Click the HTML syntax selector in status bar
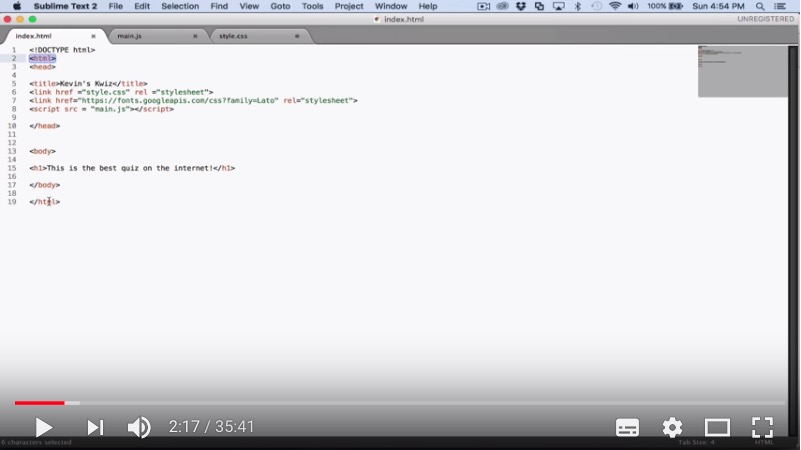The height and width of the screenshot is (450, 801). click(x=764, y=442)
